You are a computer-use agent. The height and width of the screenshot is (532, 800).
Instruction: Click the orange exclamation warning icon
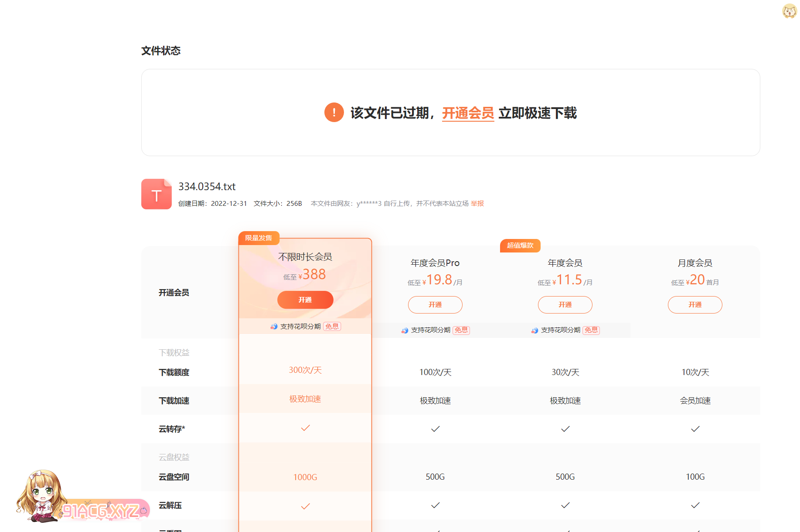click(x=334, y=113)
